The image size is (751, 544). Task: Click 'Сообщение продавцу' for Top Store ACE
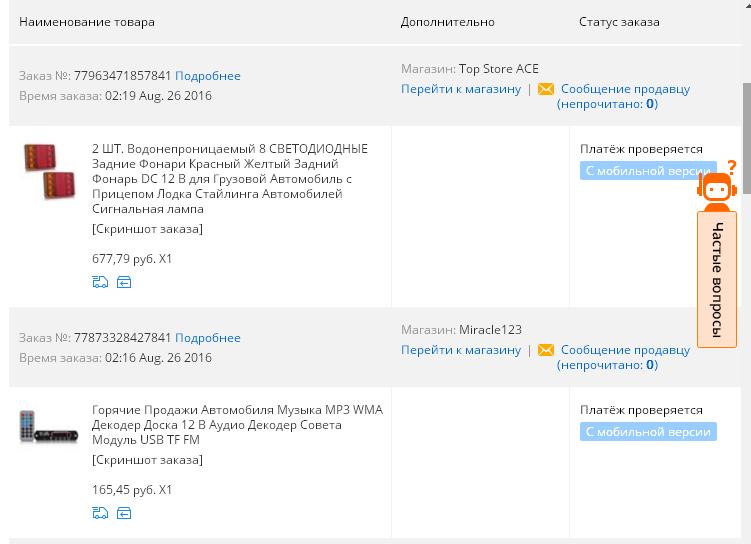(625, 89)
